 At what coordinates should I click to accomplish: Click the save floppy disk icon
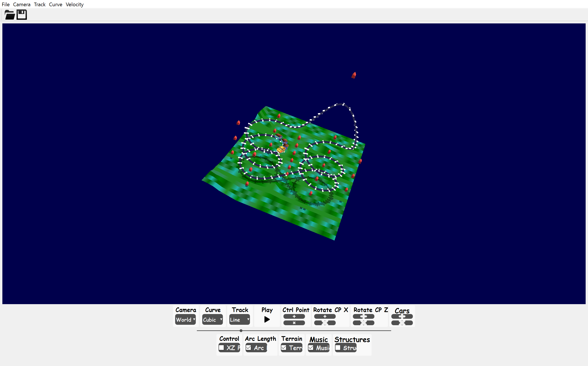pyautogui.click(x=22, y=15)
